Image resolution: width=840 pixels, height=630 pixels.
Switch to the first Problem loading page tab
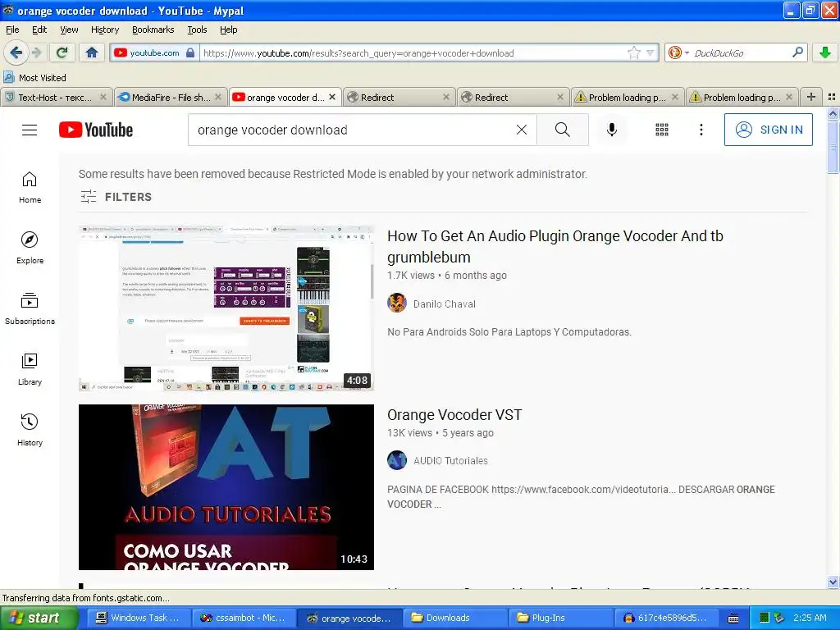coord(622,97)
